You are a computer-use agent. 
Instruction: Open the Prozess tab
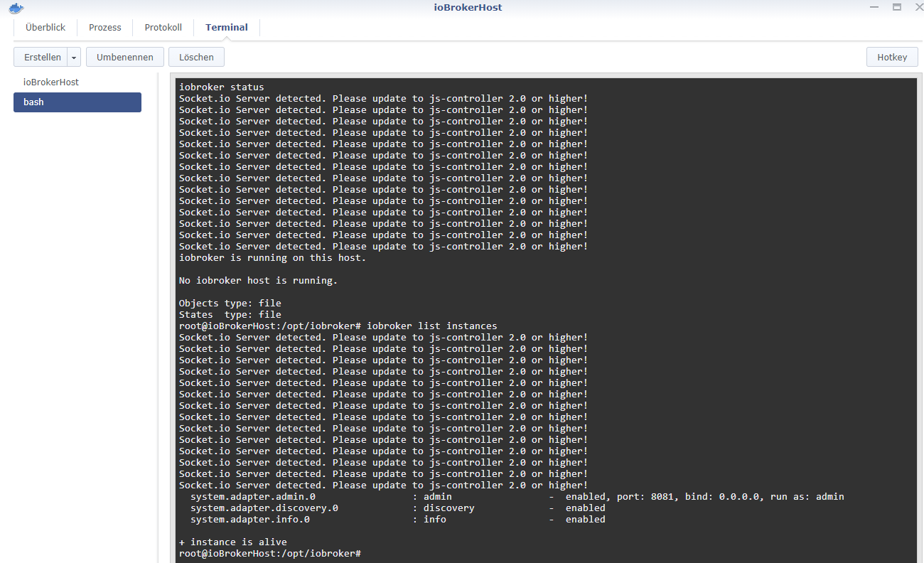tap(105, 28)
